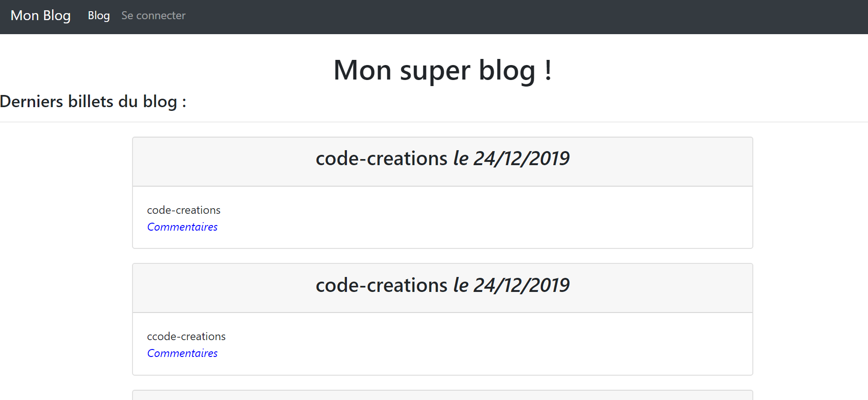This screenshot has width=868, height=400.
Task: Open Commentaires link of the first post
Action: [x=182, y=227]
